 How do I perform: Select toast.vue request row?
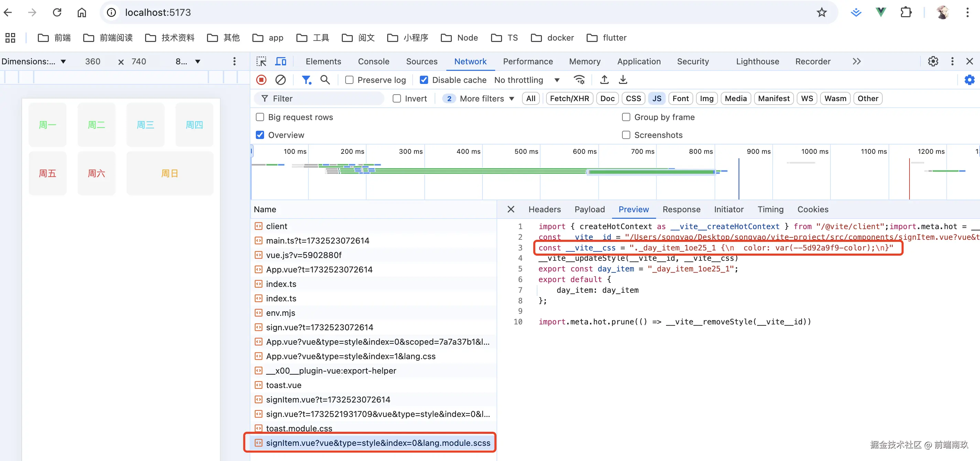pyautogui.click(x=284, y=385)
